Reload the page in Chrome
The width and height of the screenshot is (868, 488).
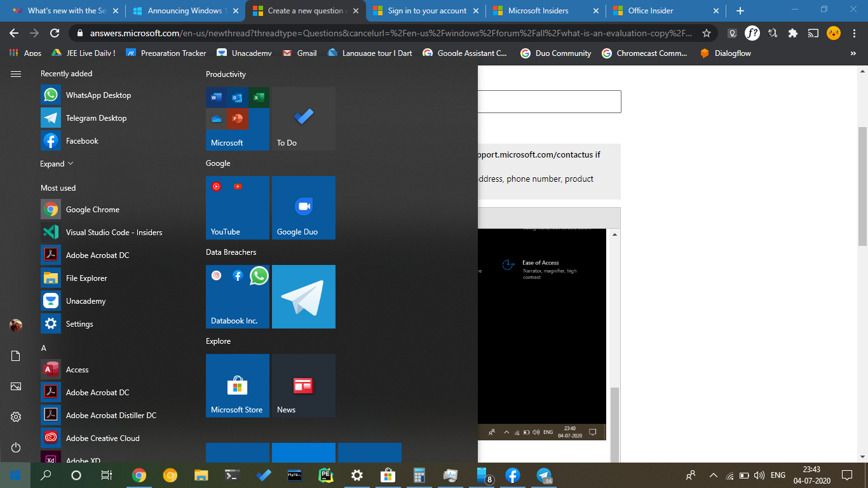pos(55,33)
